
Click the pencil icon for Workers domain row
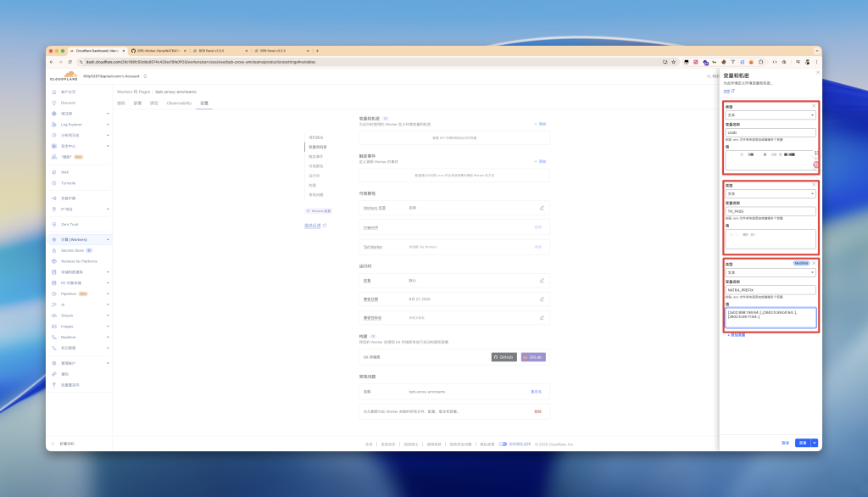(542, 208)
